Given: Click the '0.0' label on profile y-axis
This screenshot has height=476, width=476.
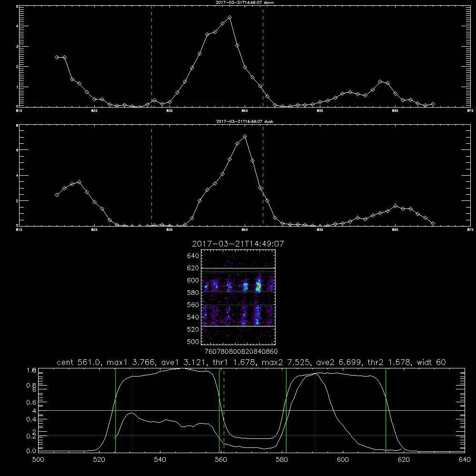Looking at the screenshot, I should click(31, 451).
